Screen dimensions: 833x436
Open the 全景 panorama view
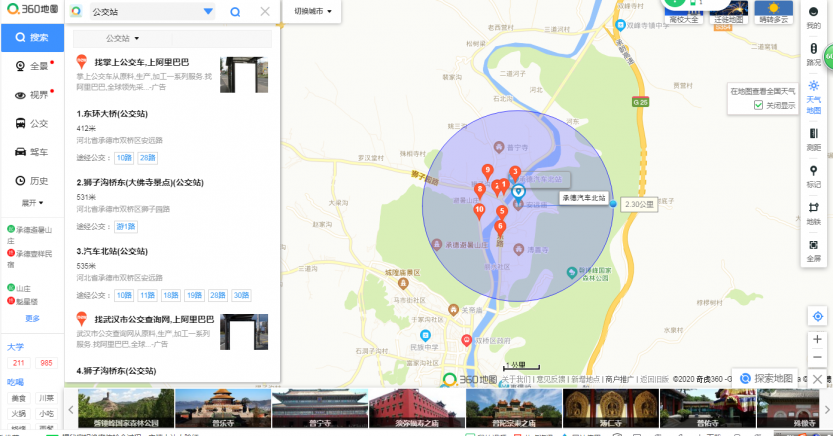[31, 66]
